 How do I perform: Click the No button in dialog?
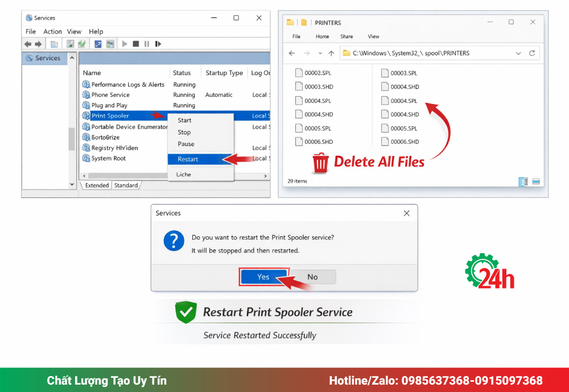(313, 277)
